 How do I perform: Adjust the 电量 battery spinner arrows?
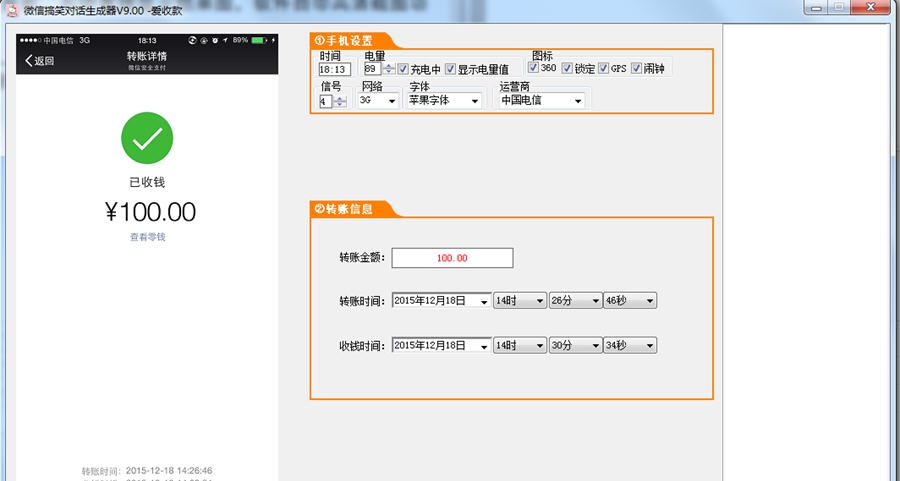389,69
